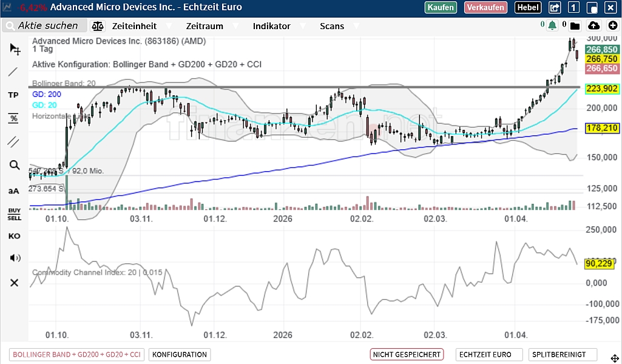Screen dimensions: 622x364
Task: Click the Aktie suchen search field
Action: coord(45,25)
